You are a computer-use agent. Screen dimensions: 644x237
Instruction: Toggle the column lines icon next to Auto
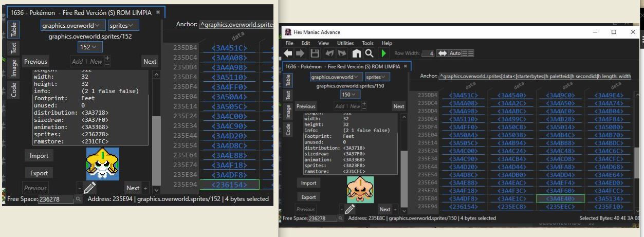pos(468,53)
